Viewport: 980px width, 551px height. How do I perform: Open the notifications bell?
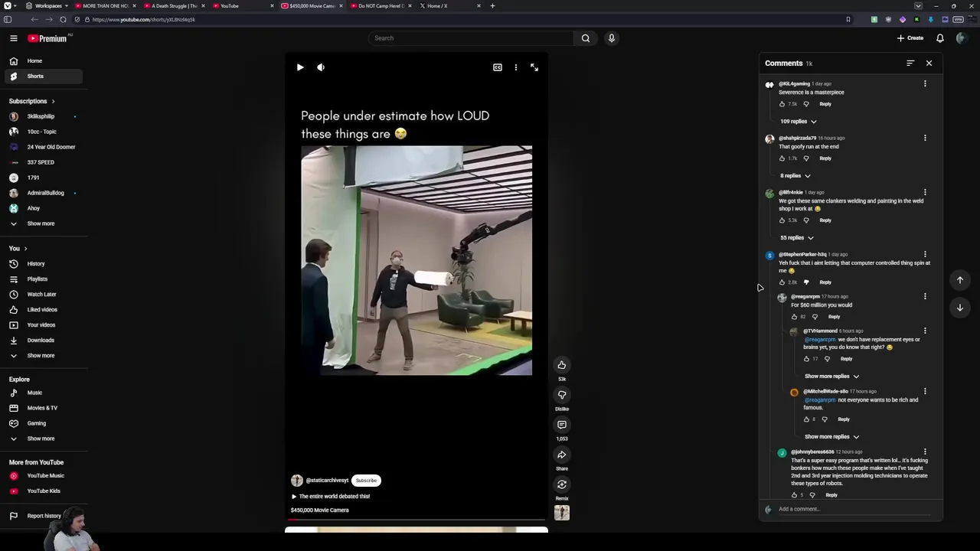pos(940,38)
